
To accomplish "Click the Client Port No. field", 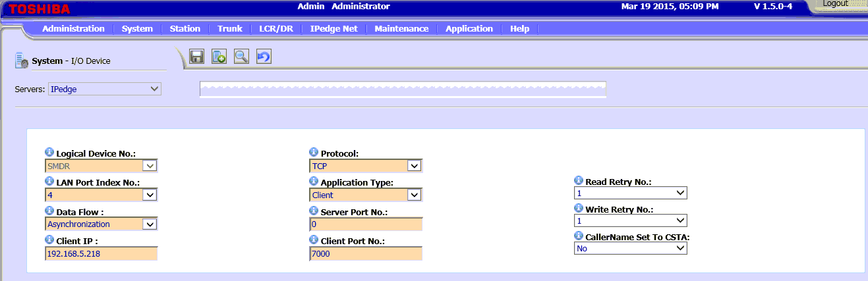I will pyautogui.click(x=366, y=253).
